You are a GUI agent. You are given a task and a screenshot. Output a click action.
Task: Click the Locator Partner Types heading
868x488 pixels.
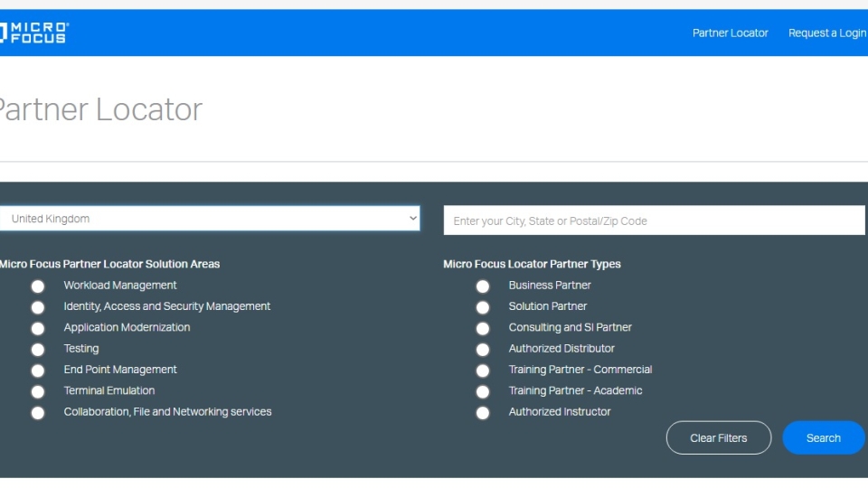point(532,264)
